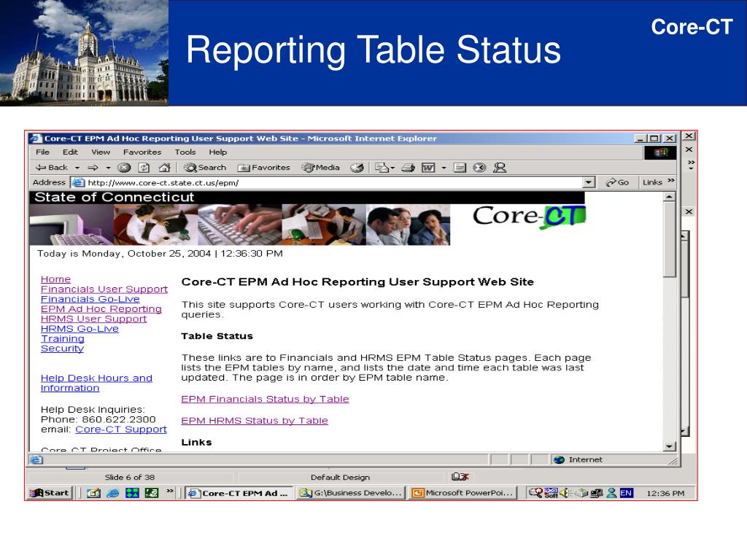
Task: Open the View menu
Action: [101, 152]
